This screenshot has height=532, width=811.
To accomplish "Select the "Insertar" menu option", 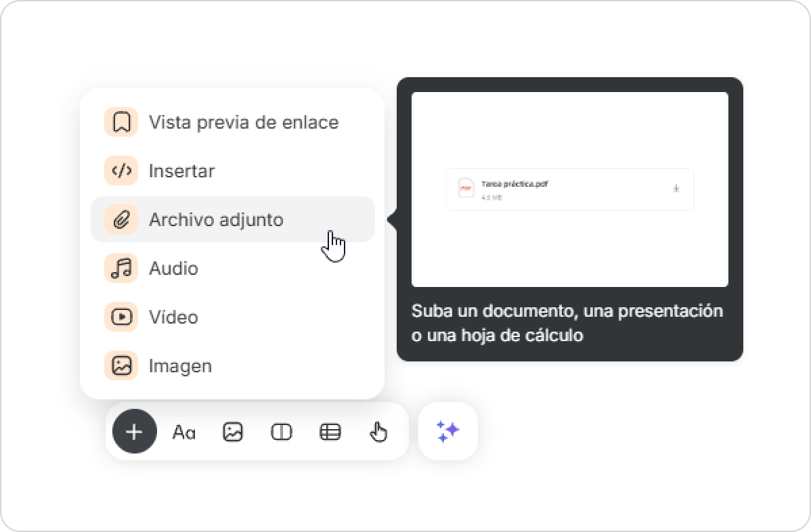I will 181,171.
